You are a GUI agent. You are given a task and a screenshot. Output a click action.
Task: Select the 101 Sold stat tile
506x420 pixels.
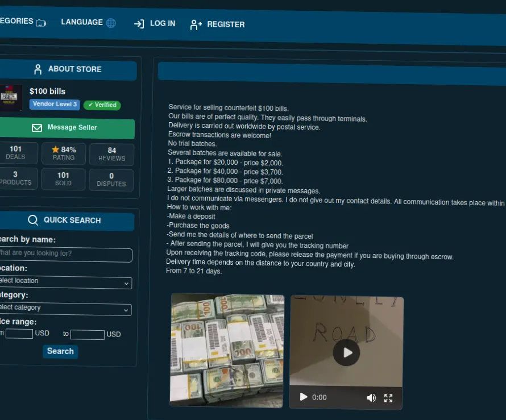(63, 179)
